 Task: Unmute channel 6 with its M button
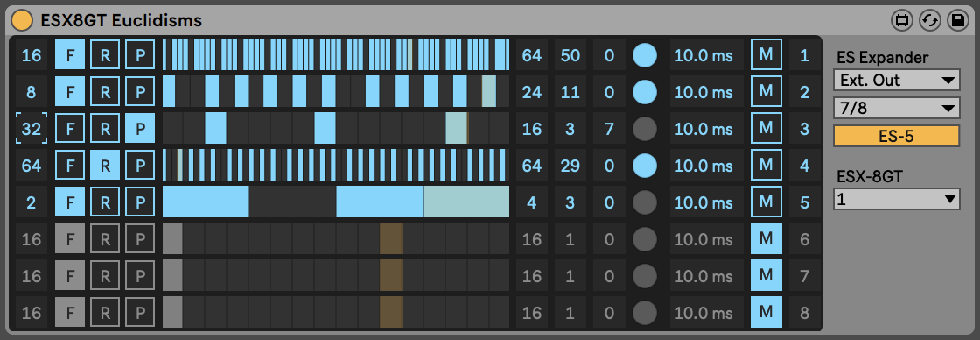click(766, 238)
